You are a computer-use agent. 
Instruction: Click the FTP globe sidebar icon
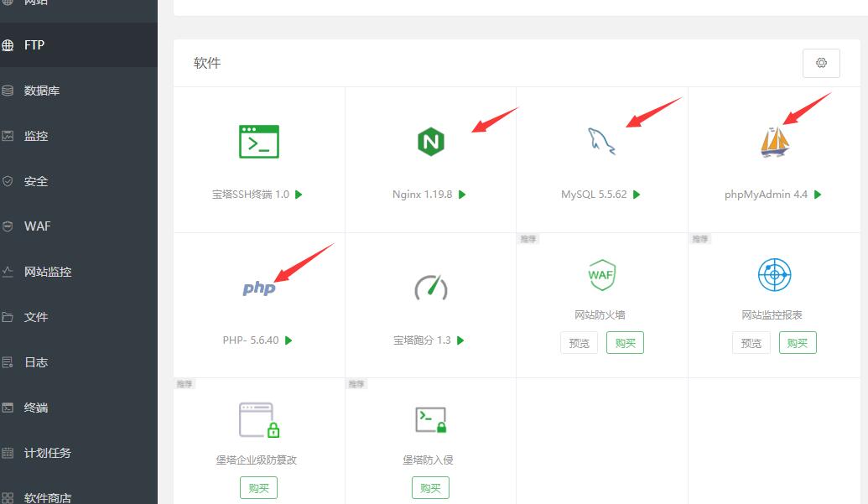click(x=8, y=45)
